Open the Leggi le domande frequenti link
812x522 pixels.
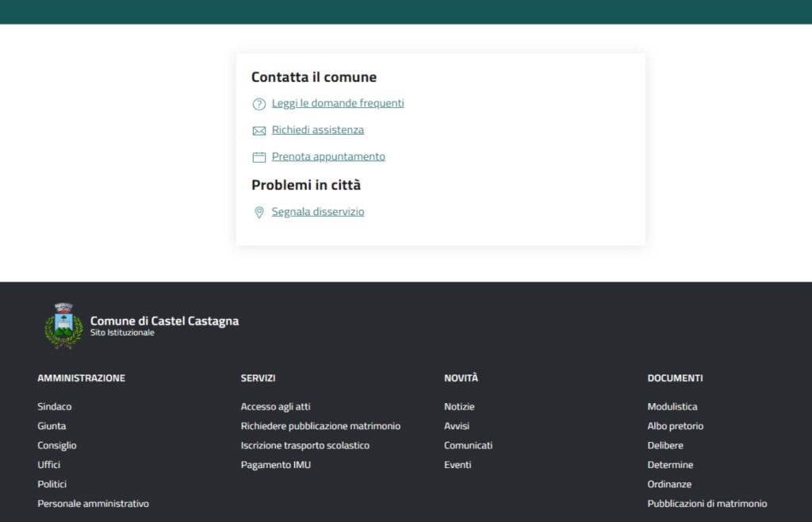pos(338,103)
